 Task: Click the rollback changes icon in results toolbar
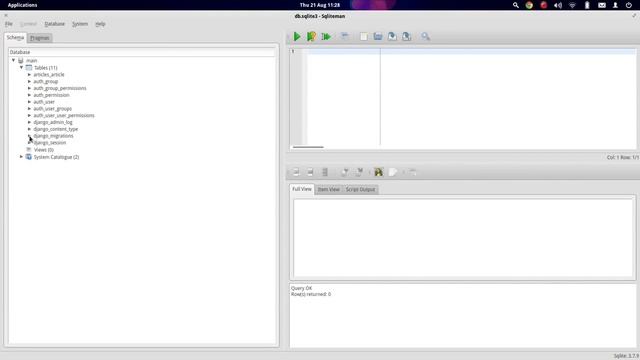point(359,172)
